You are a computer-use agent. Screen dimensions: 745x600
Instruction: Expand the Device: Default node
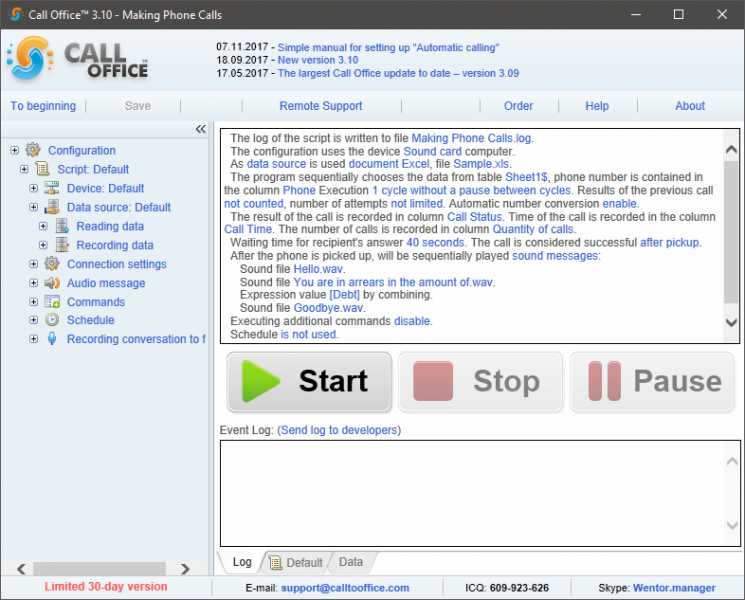point(33,188)
